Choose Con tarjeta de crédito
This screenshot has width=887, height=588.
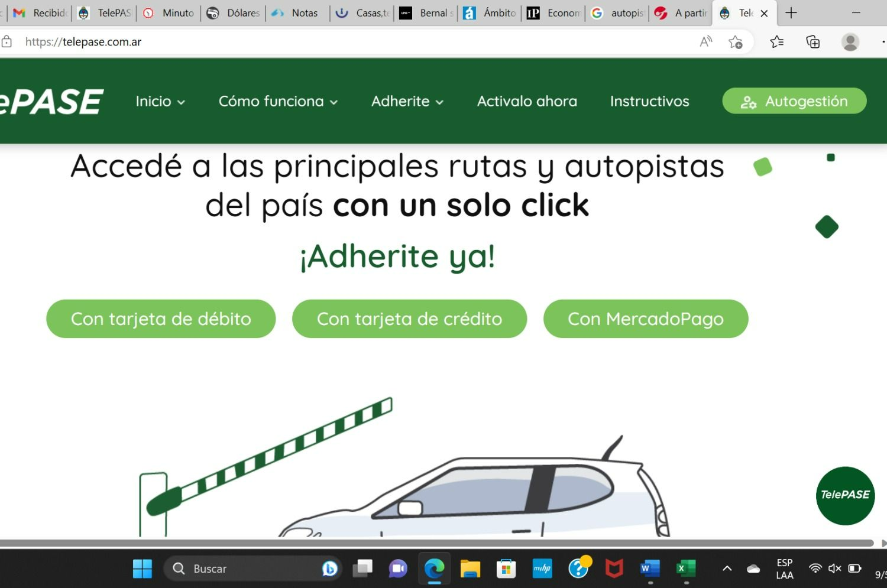click(409, 319)
